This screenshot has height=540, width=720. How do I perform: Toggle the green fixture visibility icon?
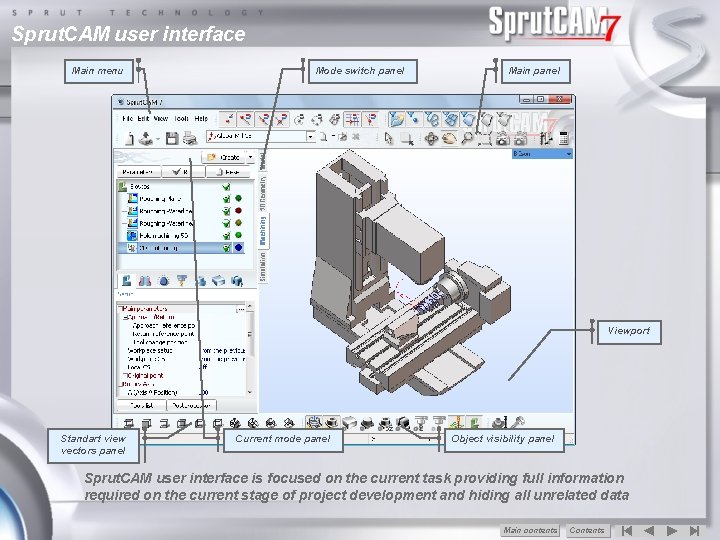(x=475, y=422)
